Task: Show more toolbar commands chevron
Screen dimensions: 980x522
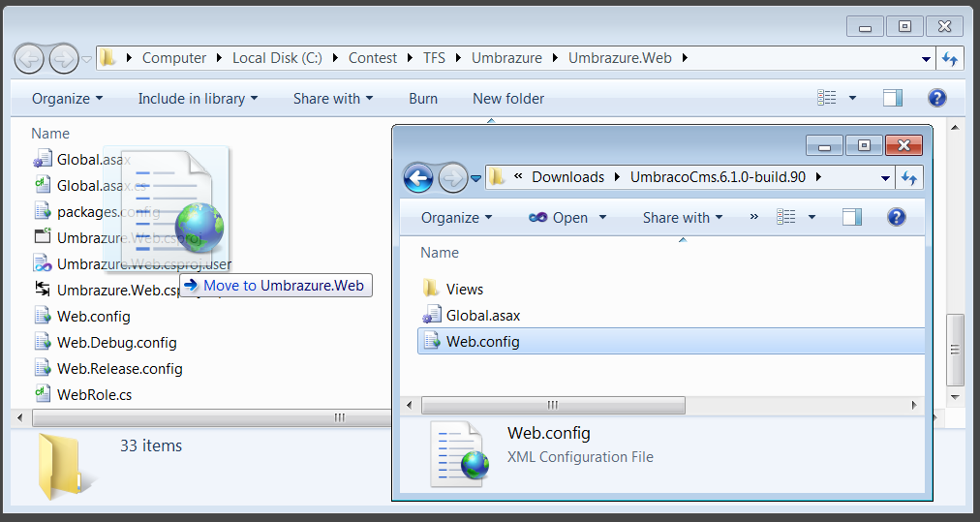Action: point(753,217)
